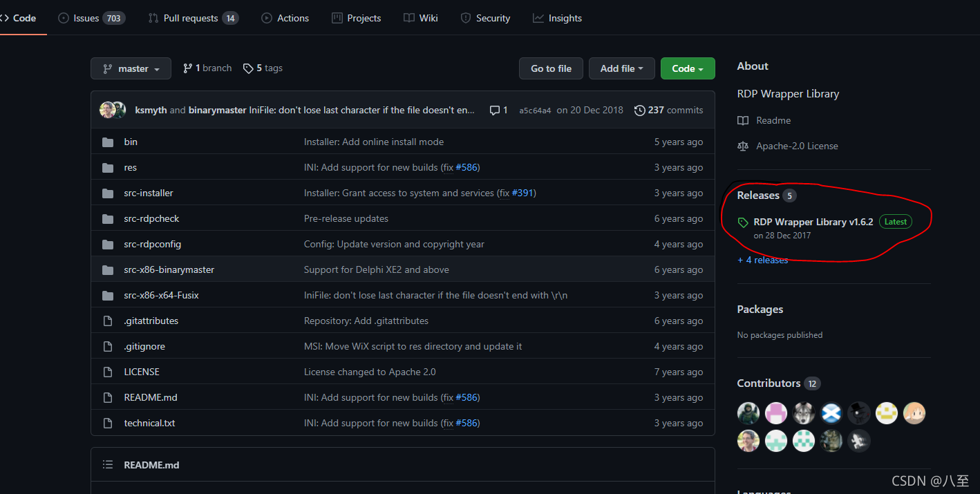Click folder icon next to bin

[x=108, y=142]
